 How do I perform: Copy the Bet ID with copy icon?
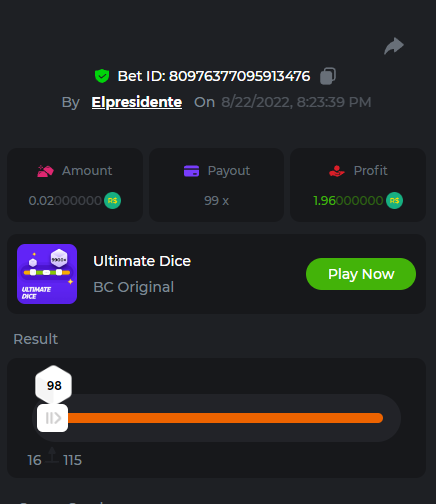coord(328,76)
